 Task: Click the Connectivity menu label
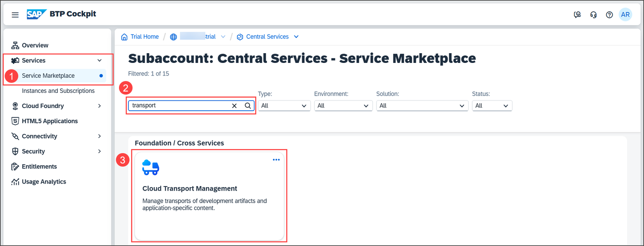(x=39, y=136)
